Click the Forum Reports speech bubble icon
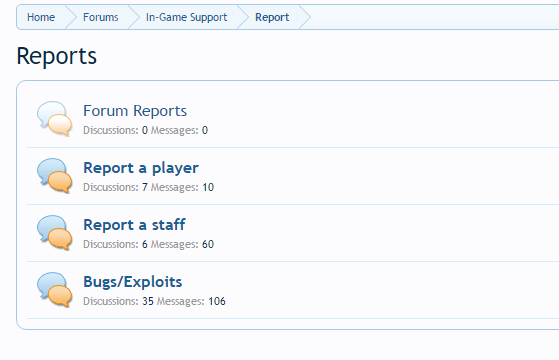Image resolution: width=559 pixels, height=360 pixels. tap(55, 119)
